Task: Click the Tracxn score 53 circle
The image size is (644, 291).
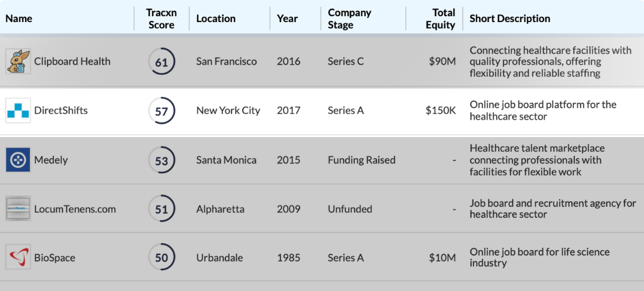Action: point(161,160)
